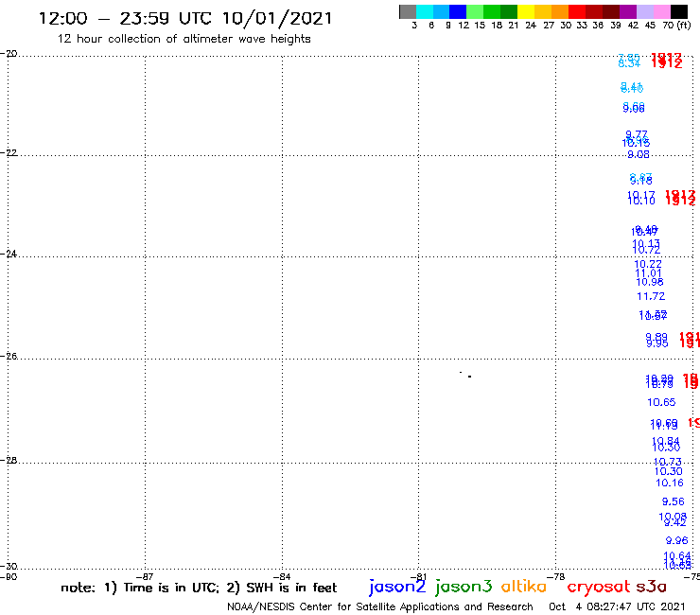Screen dimensions: 700x615
Task: Click the dark green 21 ft swatch
Action: click(x=509, y=11)
